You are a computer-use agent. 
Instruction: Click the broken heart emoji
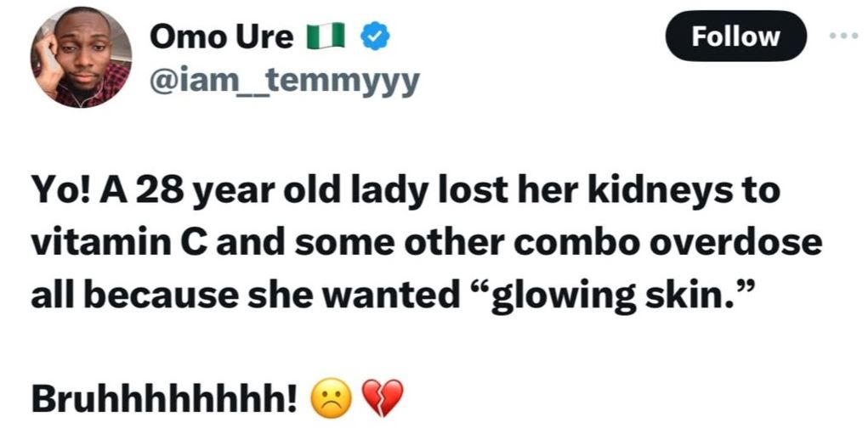click(381, 397)
